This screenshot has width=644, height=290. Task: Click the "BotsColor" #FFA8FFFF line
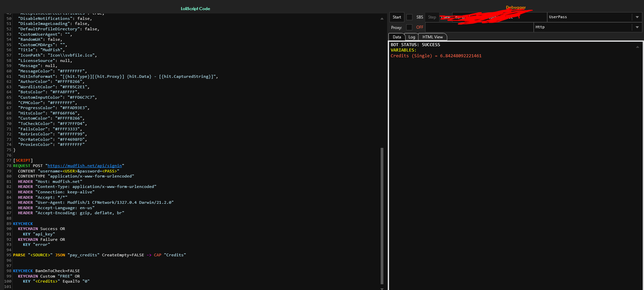[x=48, y=91]
